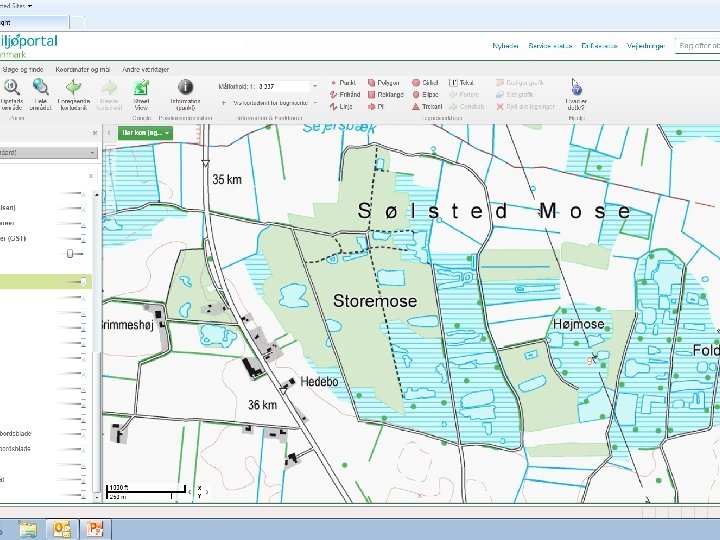
Task: Close the side panel with top X
Action: coord(95,133)
